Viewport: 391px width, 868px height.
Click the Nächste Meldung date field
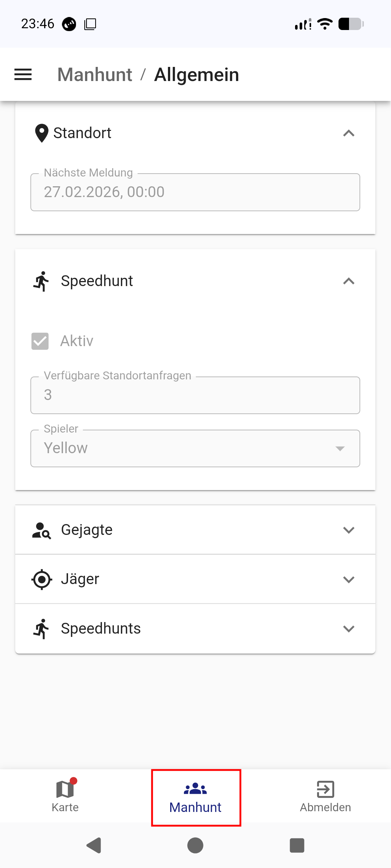[x=195, y=192]
